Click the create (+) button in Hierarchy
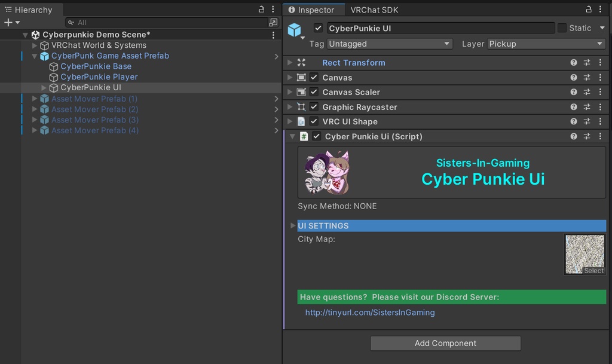Image resolution: width=612 pixels, height=364 pixels. [x=8, y=22]
